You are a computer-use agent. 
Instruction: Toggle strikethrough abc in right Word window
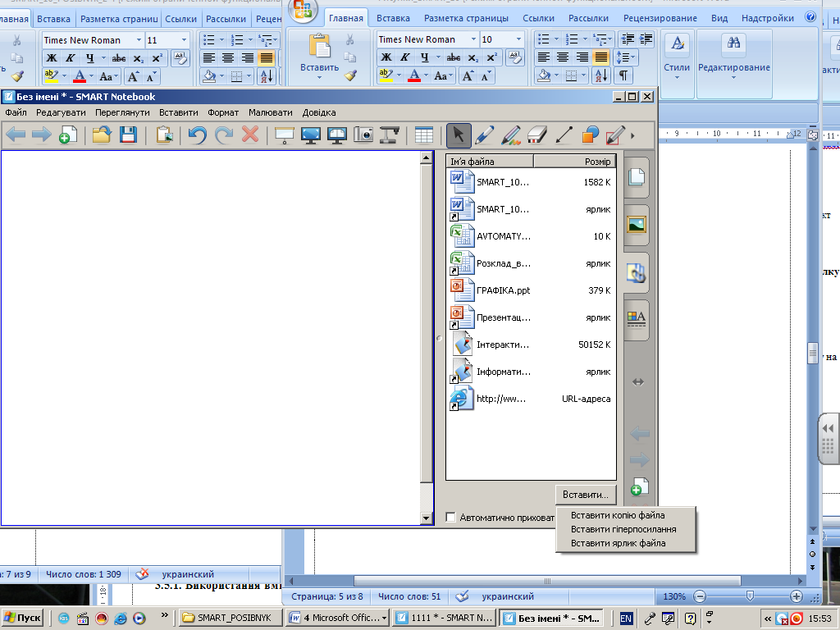point(453,57)
